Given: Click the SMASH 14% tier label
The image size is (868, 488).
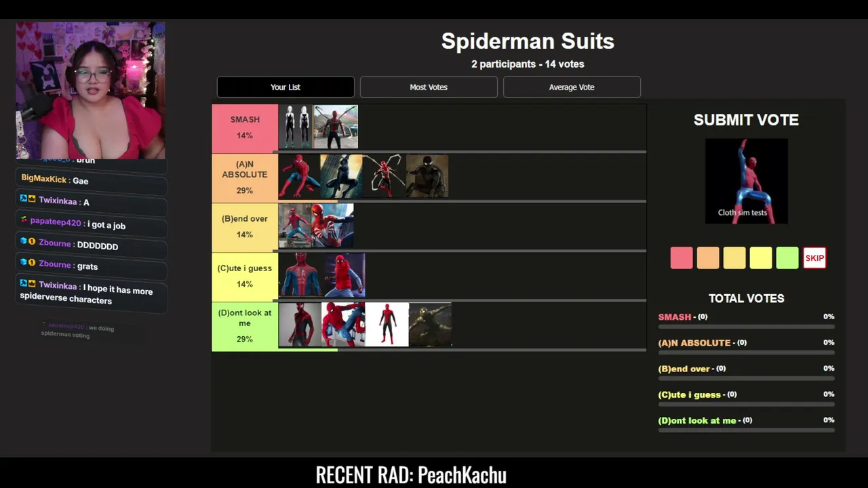Looking at the screenshot, I should (x=245, y=127).
